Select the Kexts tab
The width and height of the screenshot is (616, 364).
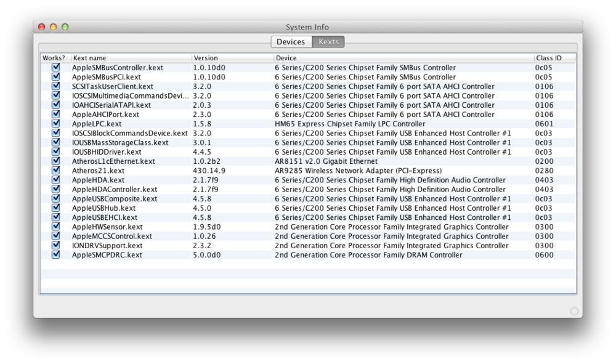(328, 42)
